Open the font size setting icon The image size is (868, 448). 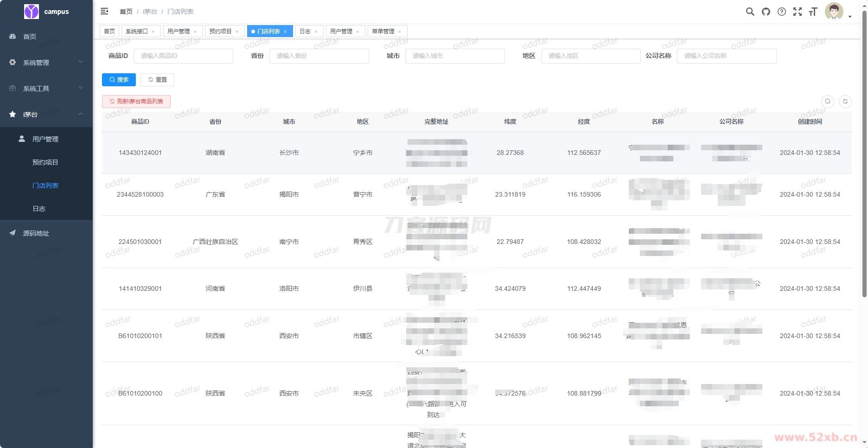(813, 12)
